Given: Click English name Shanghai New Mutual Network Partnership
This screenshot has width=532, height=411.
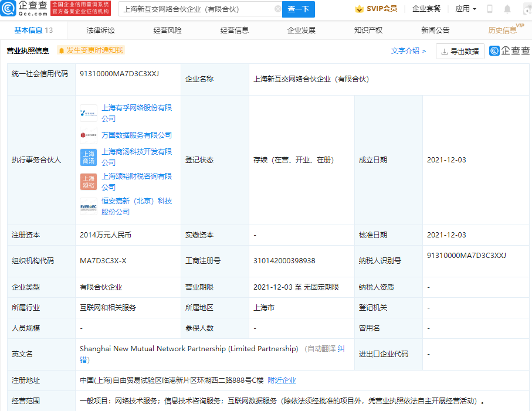Looking at the screenshot, I should point(189,349).
